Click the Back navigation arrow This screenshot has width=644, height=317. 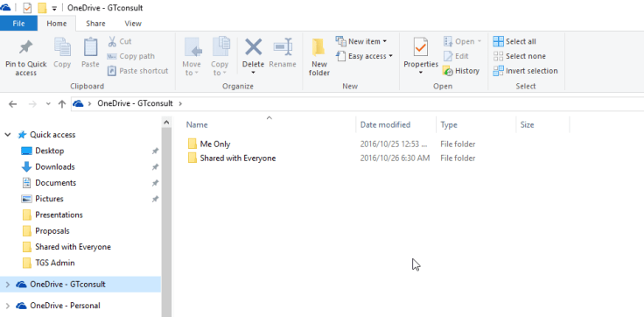coord(13,104)
